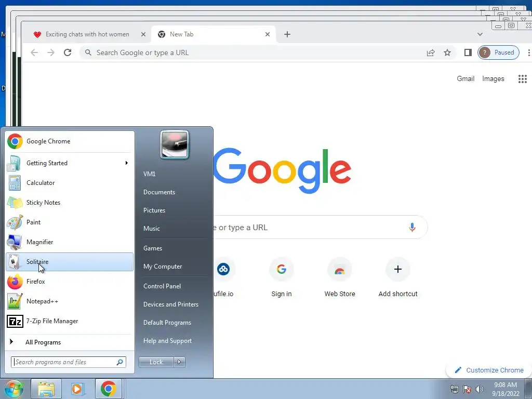Toggle Chrome side panel
532x399 pixels.
(x=468, y=52)
